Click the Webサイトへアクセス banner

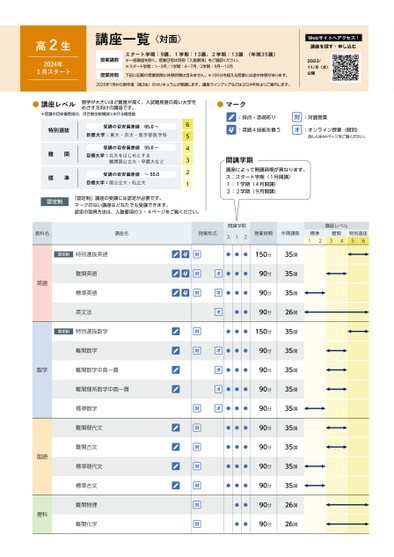point(333,38)
